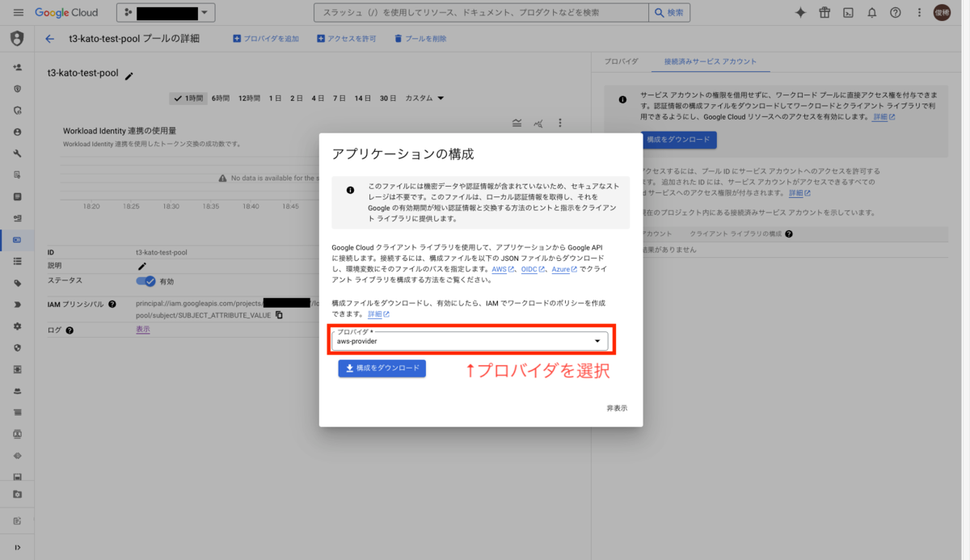Select the 7日 time range
This screenshot has height=560, width=970.
(339, 98)
